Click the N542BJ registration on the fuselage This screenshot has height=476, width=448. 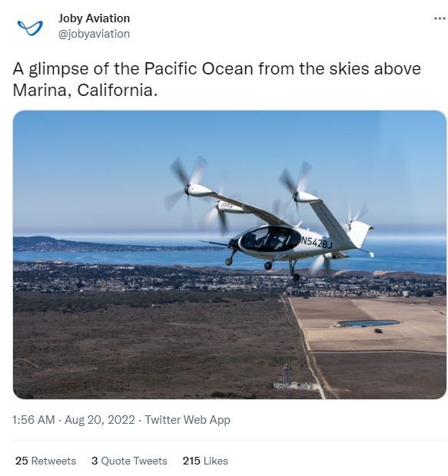pos(316,242)
